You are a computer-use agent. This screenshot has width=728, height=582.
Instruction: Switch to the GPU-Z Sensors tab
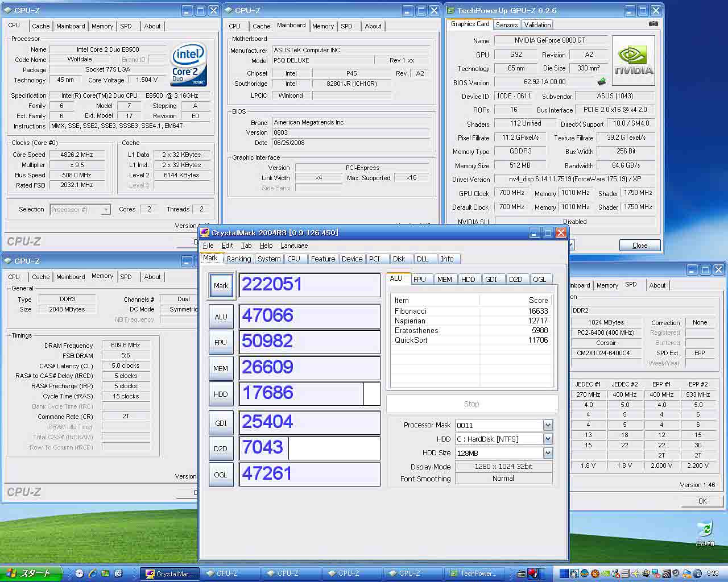coord(506,24)
